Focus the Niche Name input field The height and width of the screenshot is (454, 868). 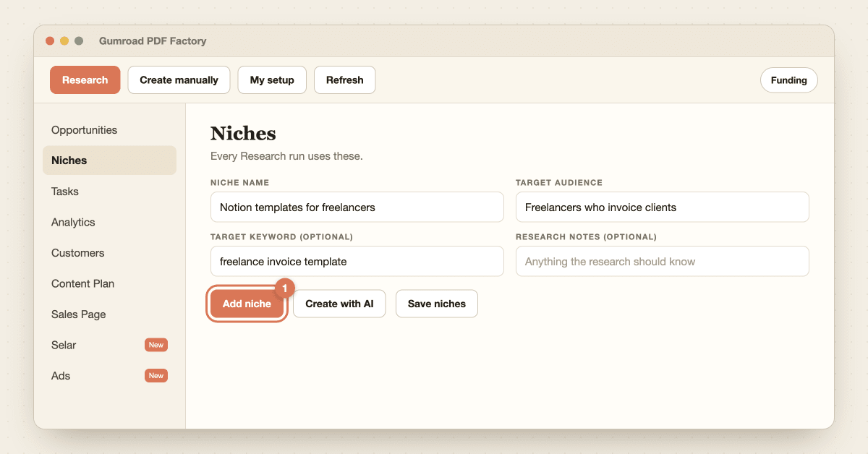coord(357,207)
